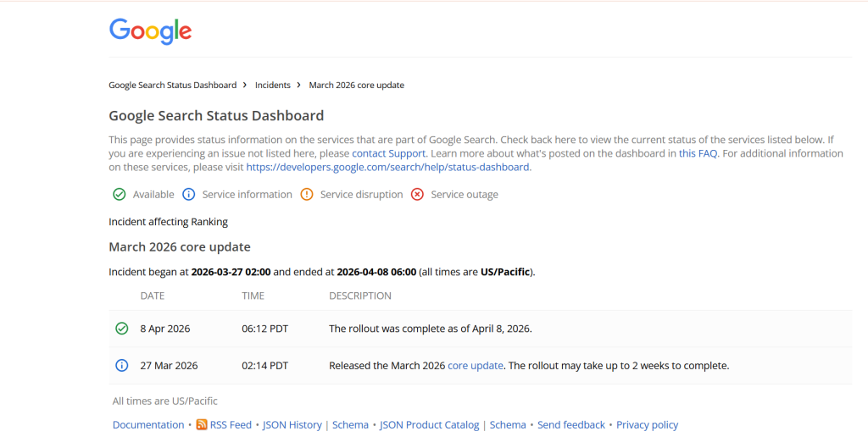This screenshot has height=437, width=868.
Task: Open the Privacy policy link
Action: [x=647, y=425]
